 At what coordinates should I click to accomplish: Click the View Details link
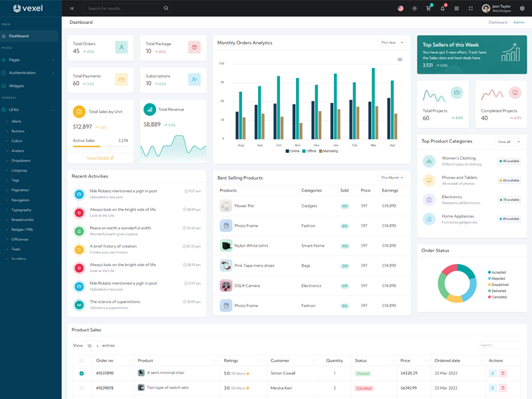[100, 158]
